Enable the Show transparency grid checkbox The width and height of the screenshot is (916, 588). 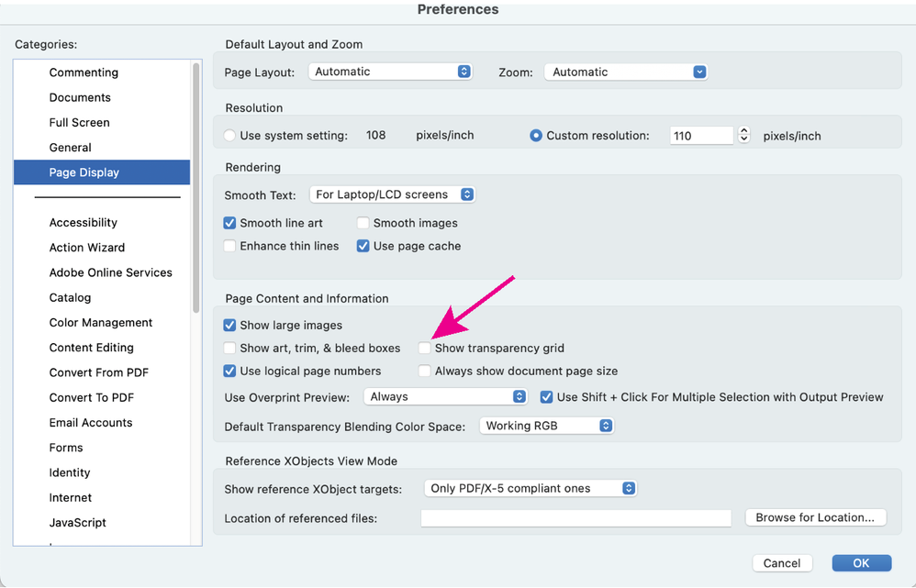pos(424,348)
